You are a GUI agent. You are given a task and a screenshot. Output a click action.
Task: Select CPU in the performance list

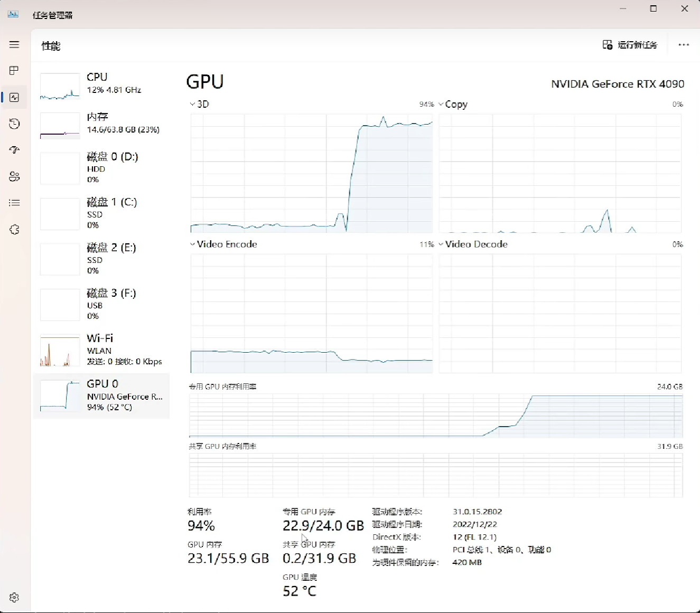coord(101,83)
